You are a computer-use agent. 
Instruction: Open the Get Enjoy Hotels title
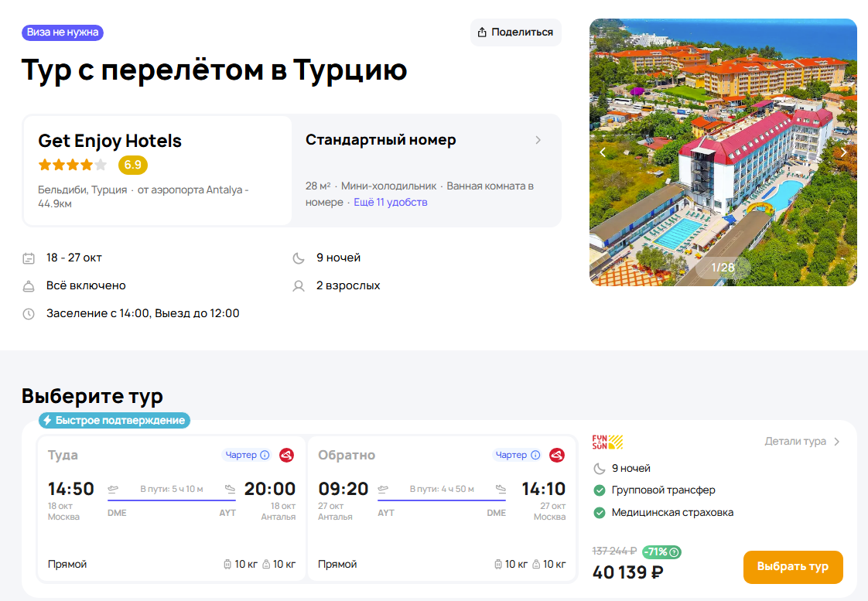(x=110, y=141)
